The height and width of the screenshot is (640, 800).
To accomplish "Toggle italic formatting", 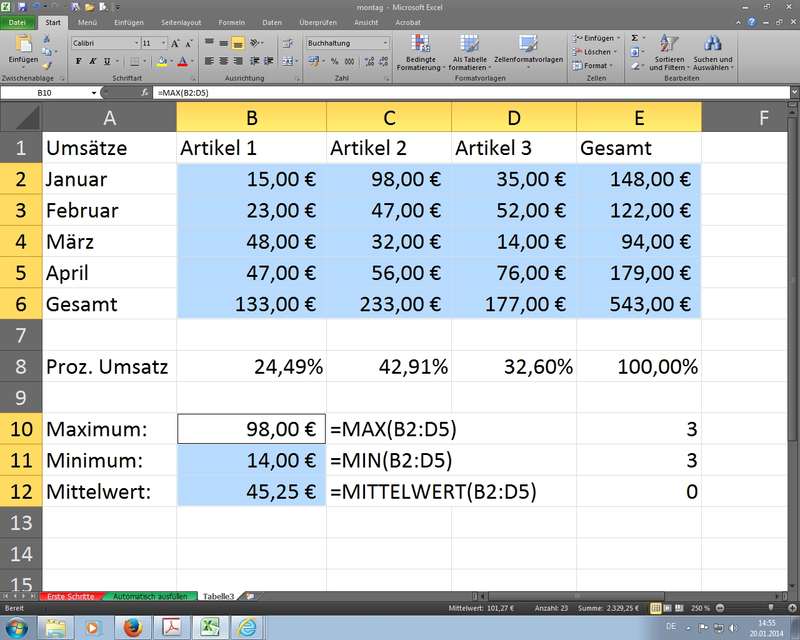I will pos(91,61).
